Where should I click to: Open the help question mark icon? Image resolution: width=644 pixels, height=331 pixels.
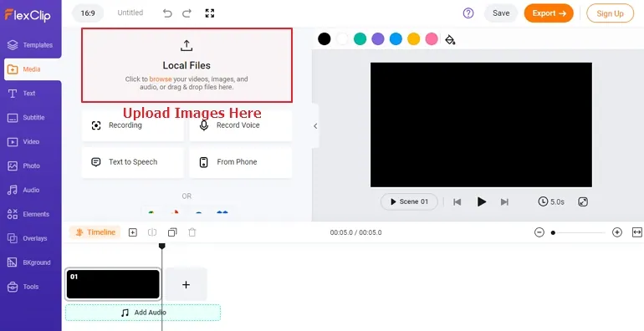coord(468,13)
